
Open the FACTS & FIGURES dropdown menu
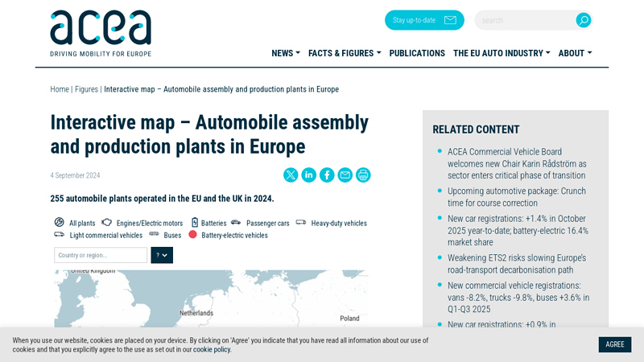pos(345,53)
